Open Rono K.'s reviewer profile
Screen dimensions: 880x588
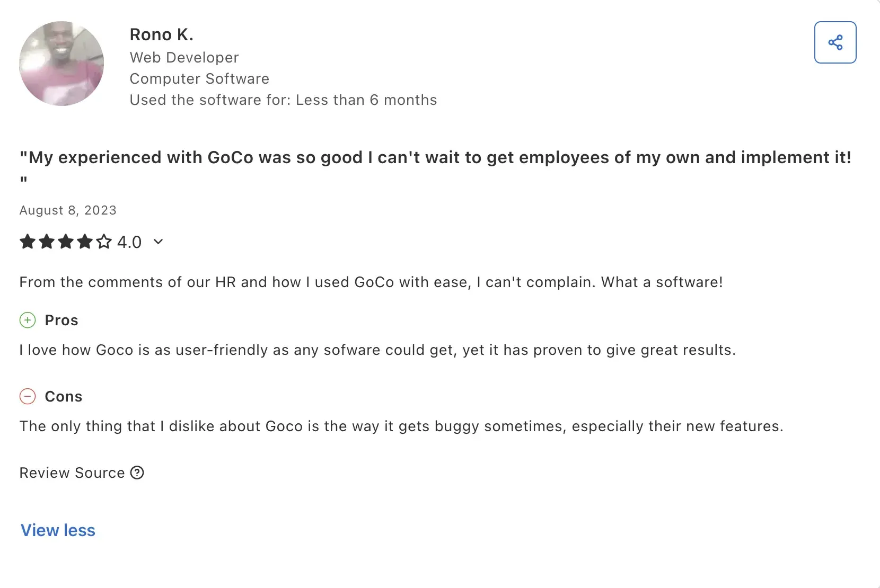click(x=162, y=34)
